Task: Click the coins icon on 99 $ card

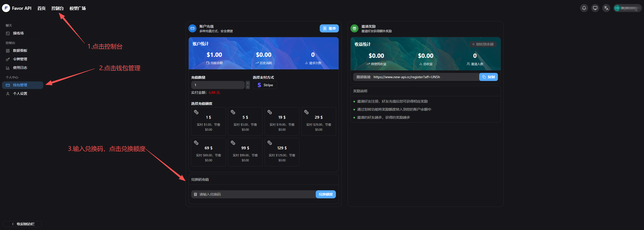Action: 233,143
